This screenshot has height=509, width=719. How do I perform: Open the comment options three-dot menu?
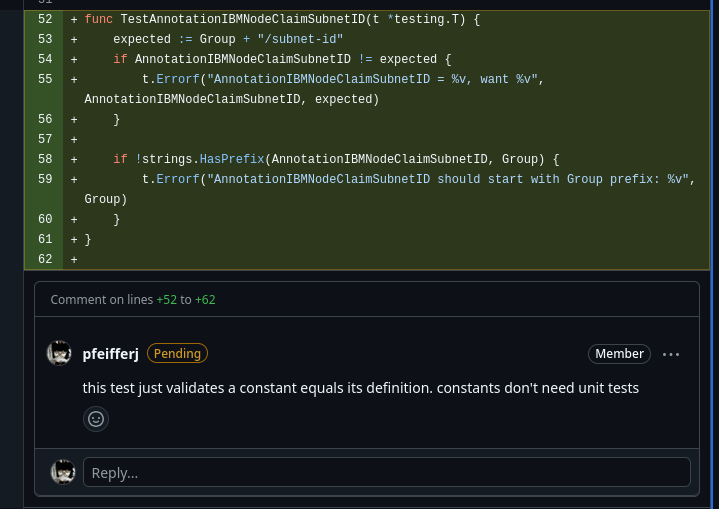[671, 354]
